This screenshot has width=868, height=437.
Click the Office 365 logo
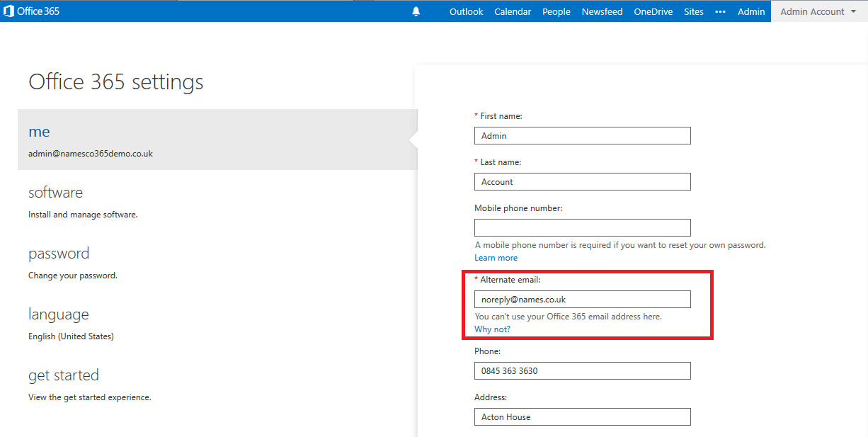32,11
